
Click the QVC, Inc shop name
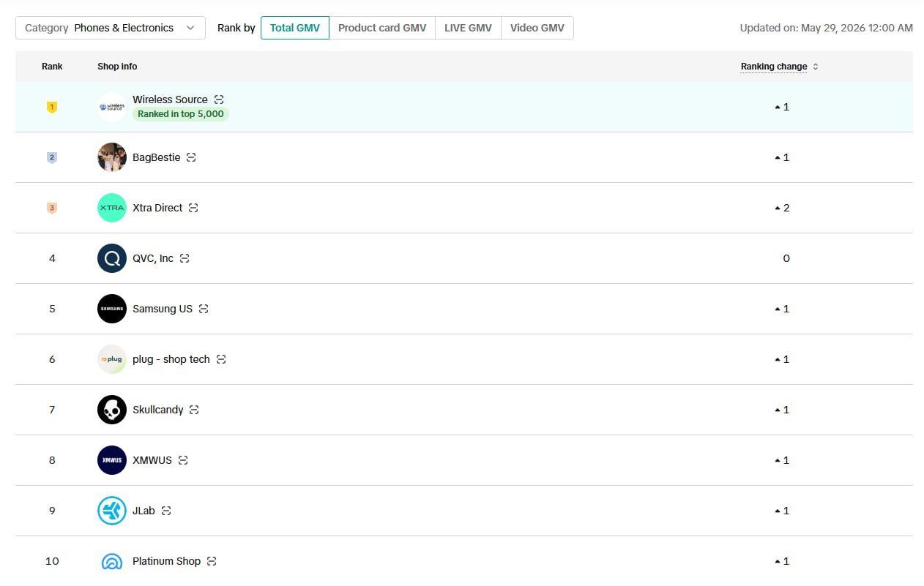pos(153,258)
